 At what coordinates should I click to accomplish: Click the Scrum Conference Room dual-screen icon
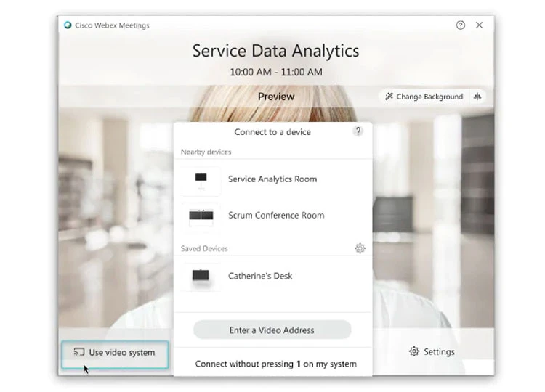[201, 217]
